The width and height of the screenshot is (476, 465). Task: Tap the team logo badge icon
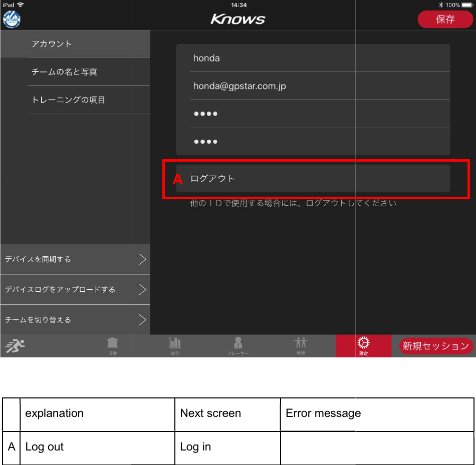point(12,20)
